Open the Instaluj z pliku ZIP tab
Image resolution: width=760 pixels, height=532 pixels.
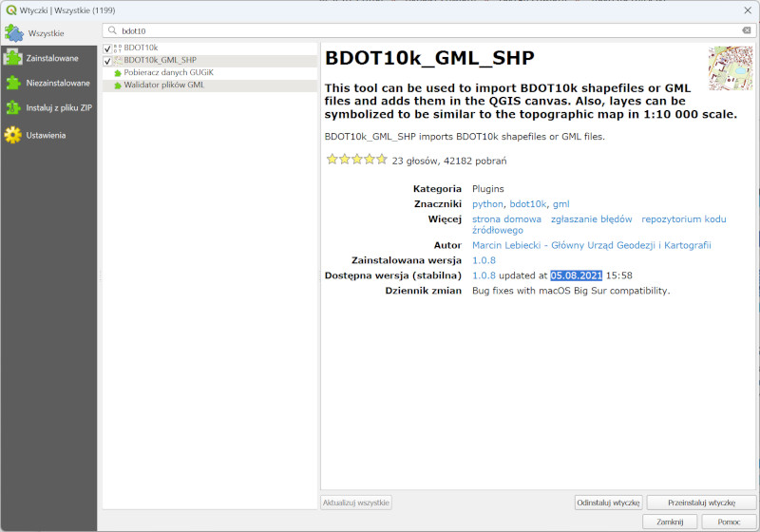49,107
